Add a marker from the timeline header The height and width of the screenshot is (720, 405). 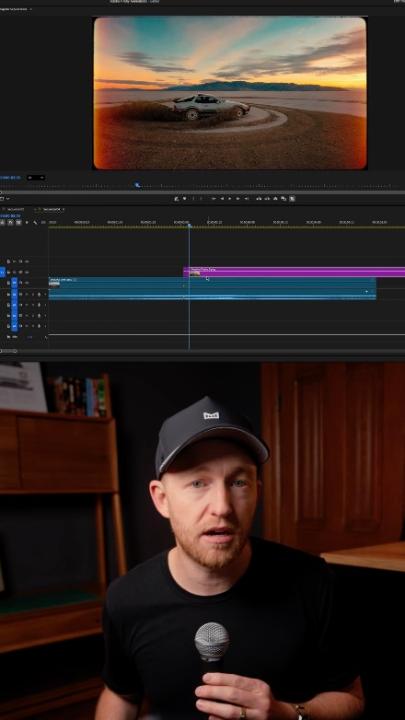coord(27,222)
